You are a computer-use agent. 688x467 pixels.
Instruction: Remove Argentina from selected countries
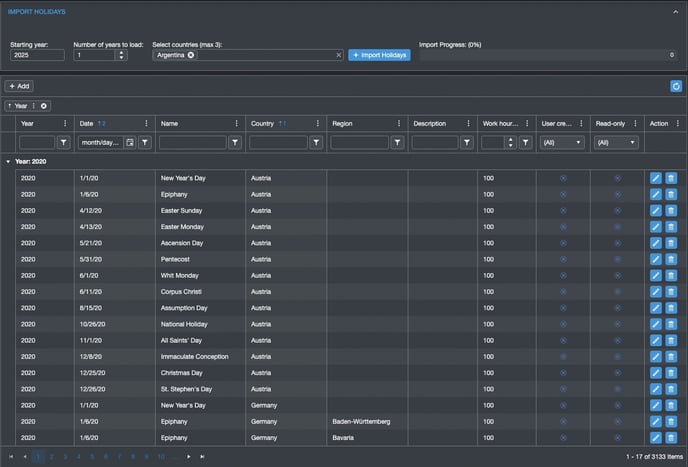(x=191, y=55)
